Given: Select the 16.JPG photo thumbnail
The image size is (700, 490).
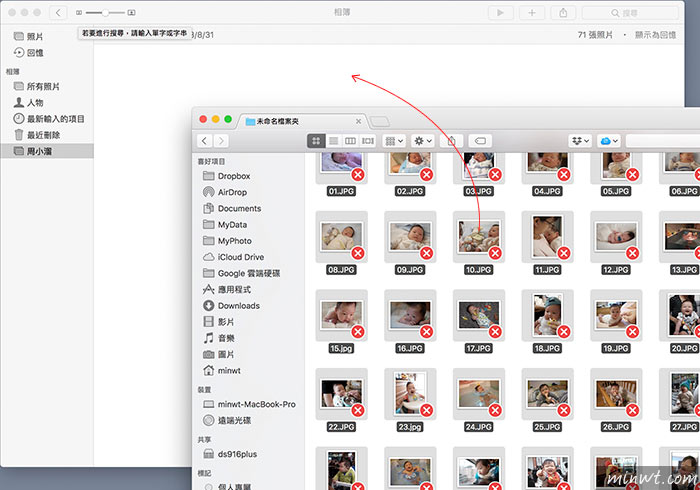Looking at the screenshot, I should click(x=410, y=316).
